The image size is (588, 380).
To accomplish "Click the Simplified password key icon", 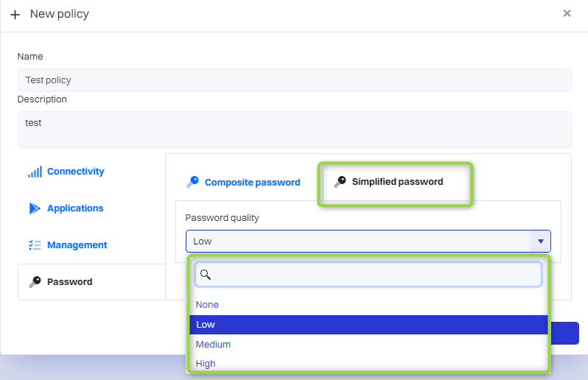I will click(340, 182).
